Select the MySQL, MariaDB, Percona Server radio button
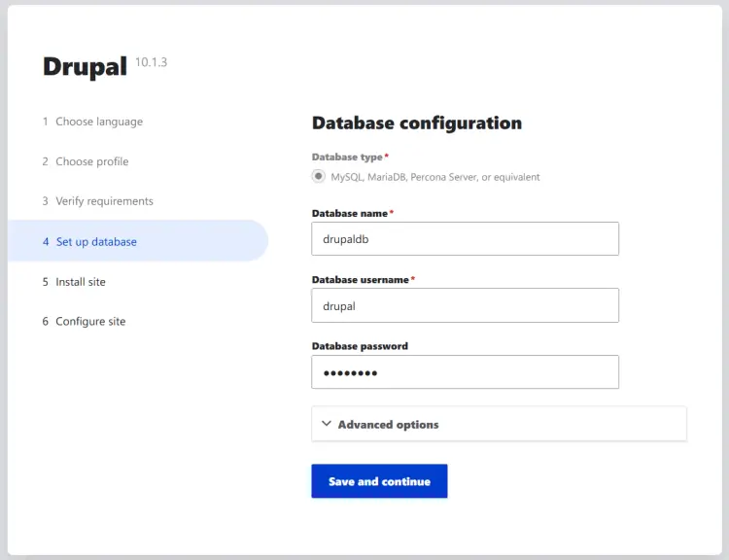 click(318, 177)
